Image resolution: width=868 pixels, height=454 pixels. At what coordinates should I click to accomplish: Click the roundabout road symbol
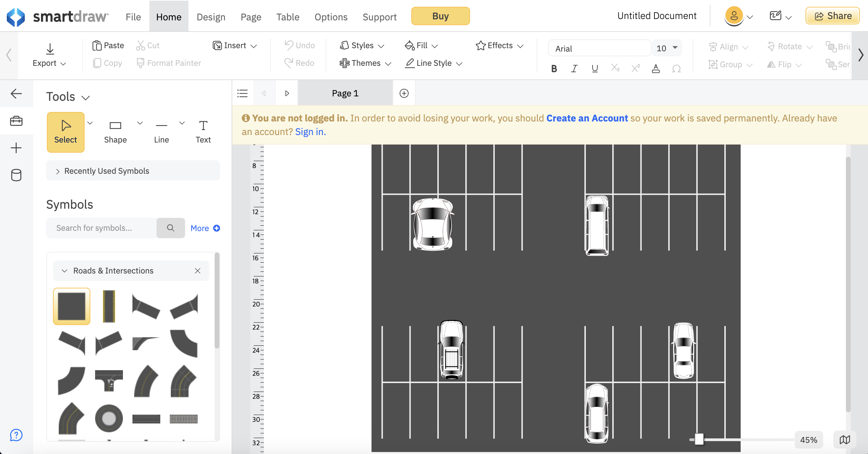(x=109, y=418)
